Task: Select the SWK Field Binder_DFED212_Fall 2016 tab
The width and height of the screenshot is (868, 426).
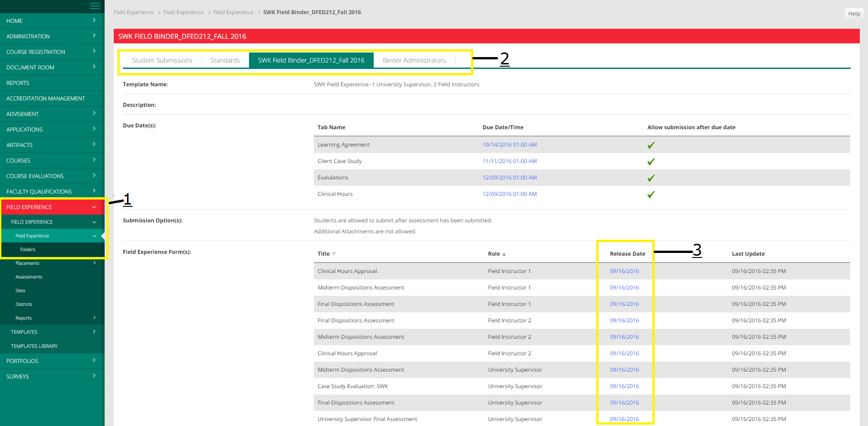Action: pyautogui.click(x=311, y=60)
